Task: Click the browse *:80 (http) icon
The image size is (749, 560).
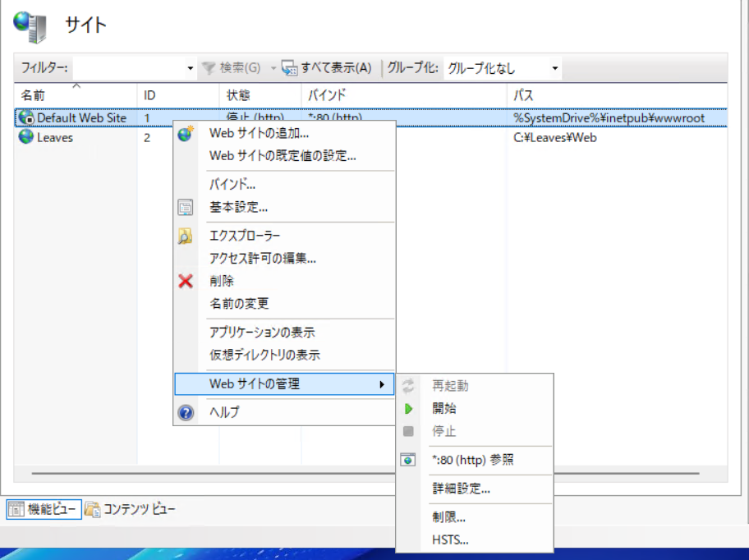Action: click(x=408, y=460)
